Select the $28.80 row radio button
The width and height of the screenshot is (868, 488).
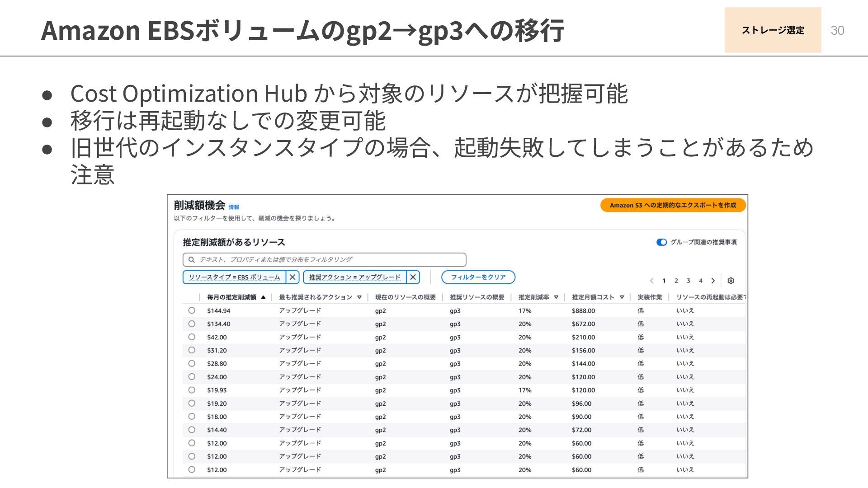click(x=192, y=363)
